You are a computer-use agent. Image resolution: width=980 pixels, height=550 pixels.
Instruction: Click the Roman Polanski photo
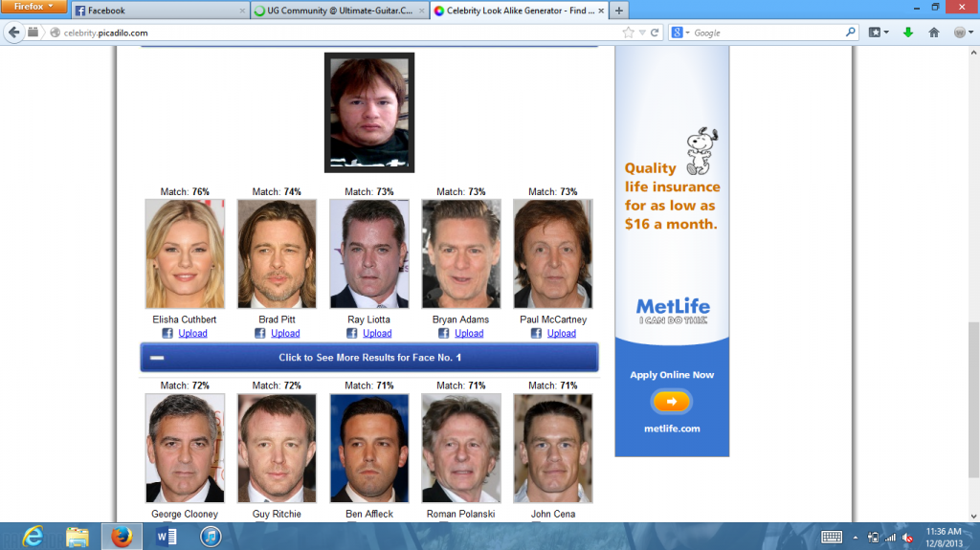point(461,448)
